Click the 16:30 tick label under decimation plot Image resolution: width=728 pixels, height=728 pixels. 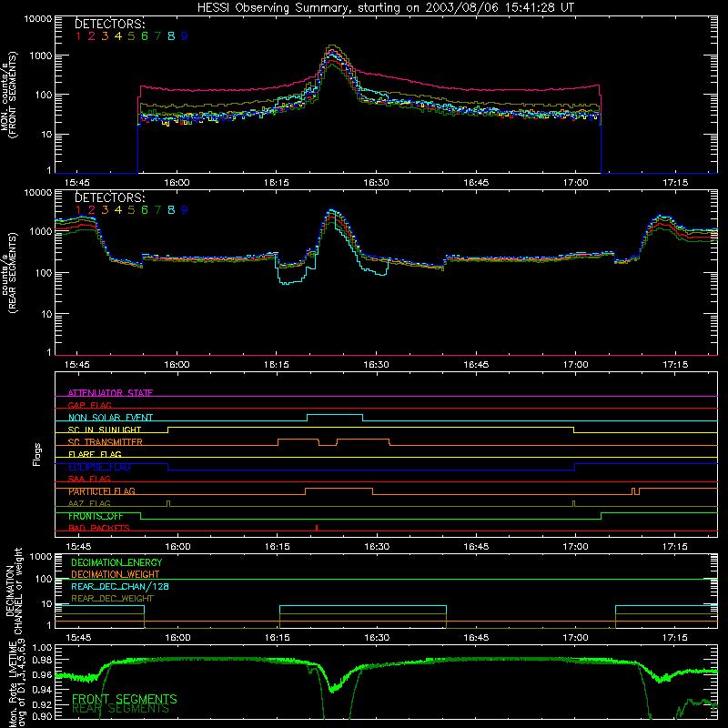(377, 638)
